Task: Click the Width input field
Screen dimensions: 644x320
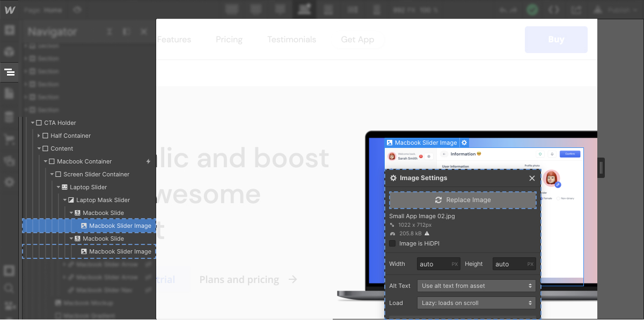Action: tap(438, 264)
